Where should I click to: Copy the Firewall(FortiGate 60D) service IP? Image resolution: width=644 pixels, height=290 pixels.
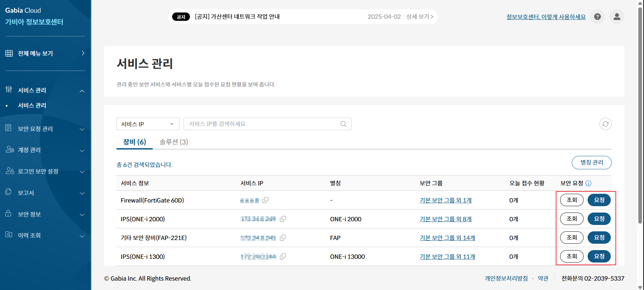[265, 200]
